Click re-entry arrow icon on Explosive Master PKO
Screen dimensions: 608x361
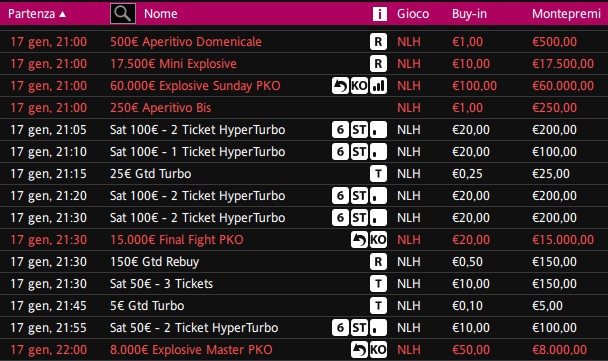[359, 350]
